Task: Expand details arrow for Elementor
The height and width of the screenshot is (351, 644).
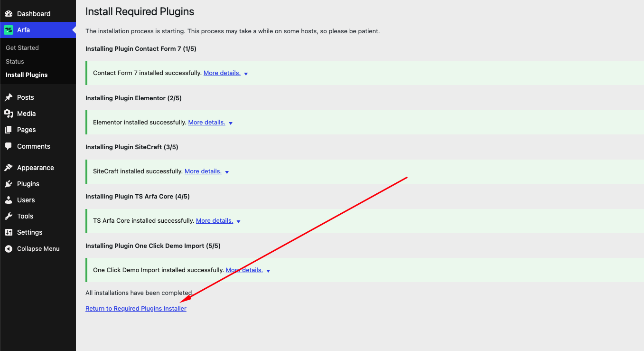Action: (x=231, y=123)
